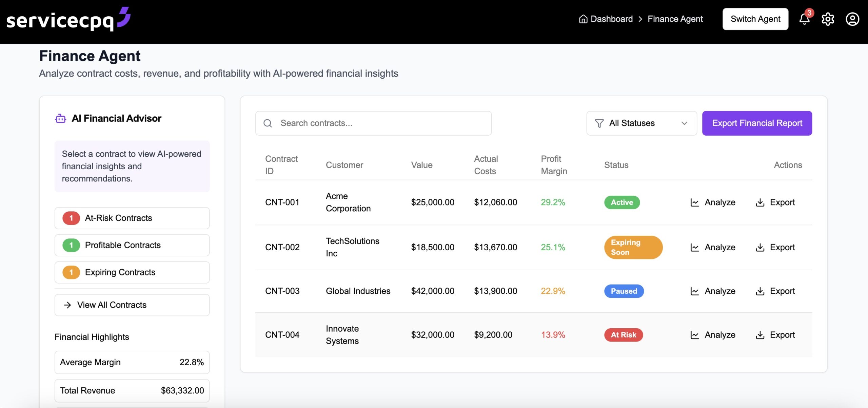Click the filter funnel icon

coord(599,123)
